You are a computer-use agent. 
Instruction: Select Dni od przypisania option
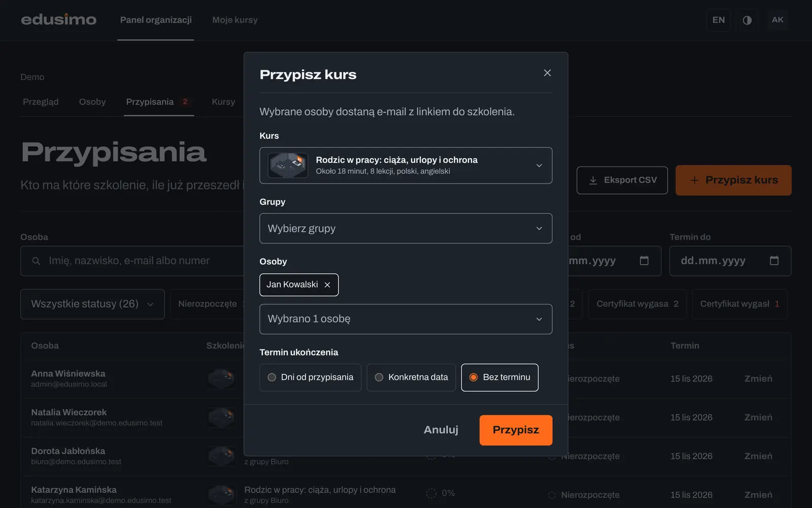point(310,377)
